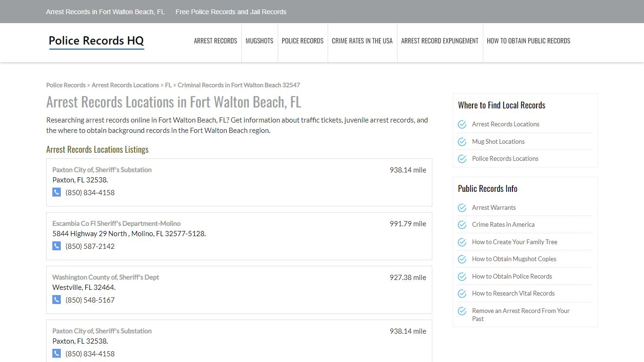The width and height of the screenshot is (644, 362).
Task: Open HOW TO OBTAIN PUBLIC RECORDS menu item
Action: [x=528, y=41]
